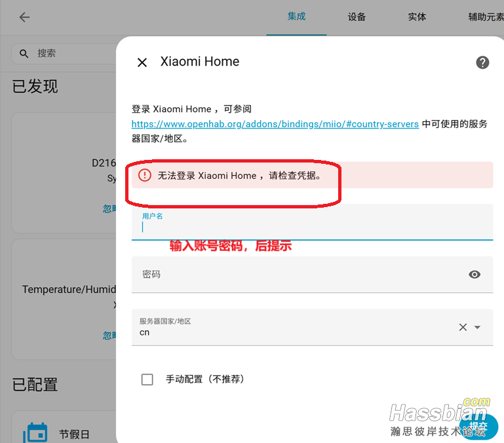Click the login error alert icon
The height and width of the screenshot is (443, 504).
145,175
